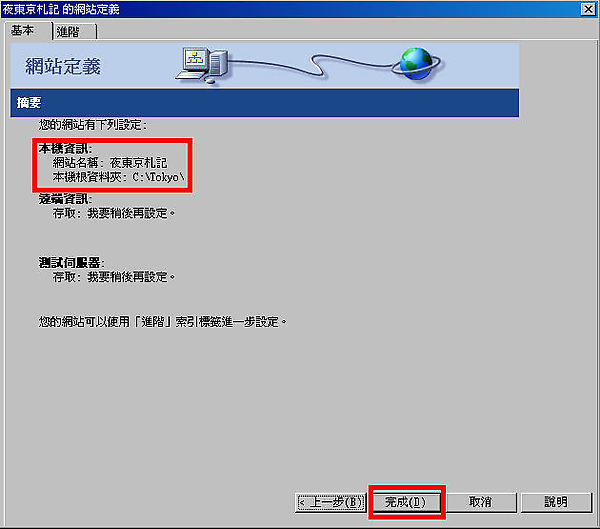Click the 網站名稱 夜東京札記 line
Screen dimensions: 600x529
tap(110, 163)
